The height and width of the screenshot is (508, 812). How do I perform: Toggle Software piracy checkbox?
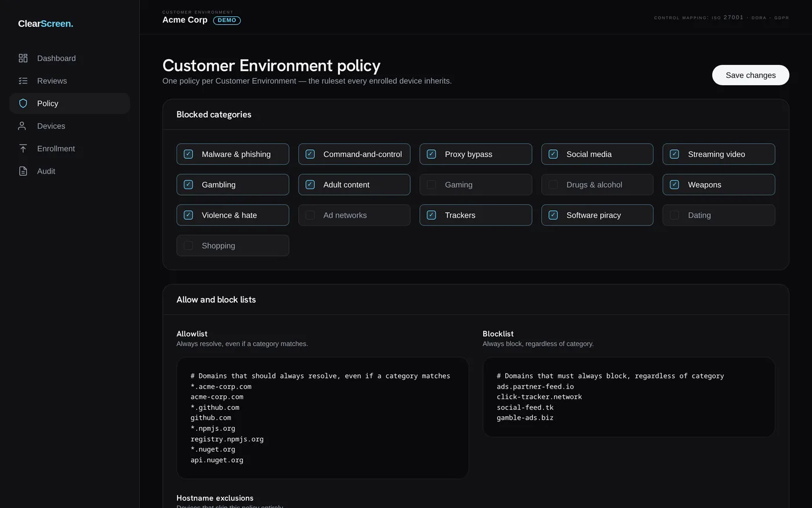pos(553,215)
